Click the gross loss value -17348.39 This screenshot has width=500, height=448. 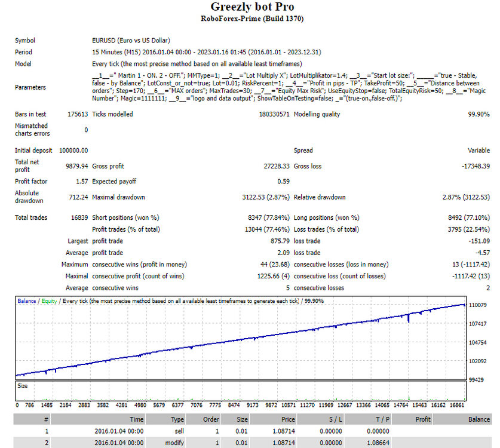tap(476, 166)
